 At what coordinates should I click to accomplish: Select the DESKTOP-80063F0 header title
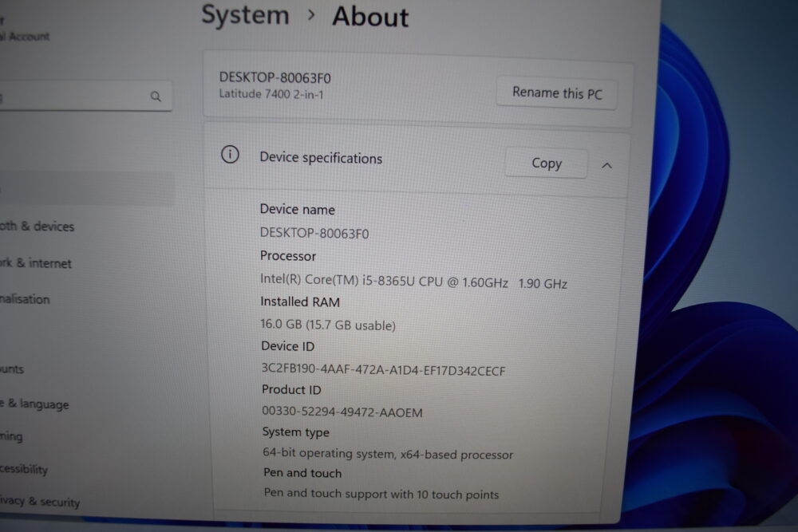[x=275, y=78]
